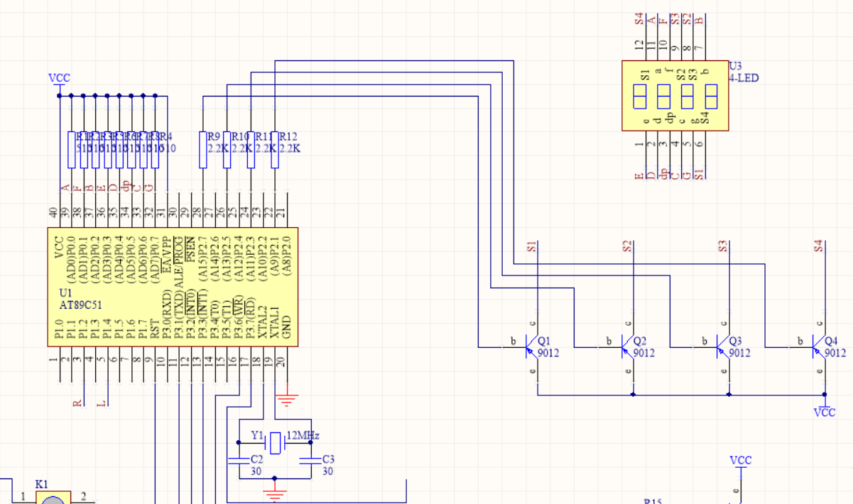Click the C2 capacitor symbol

tap(239, 460)
